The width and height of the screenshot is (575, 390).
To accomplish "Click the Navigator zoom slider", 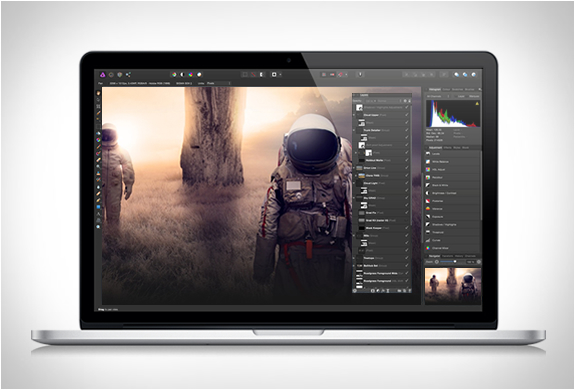I will click(448, 262).
